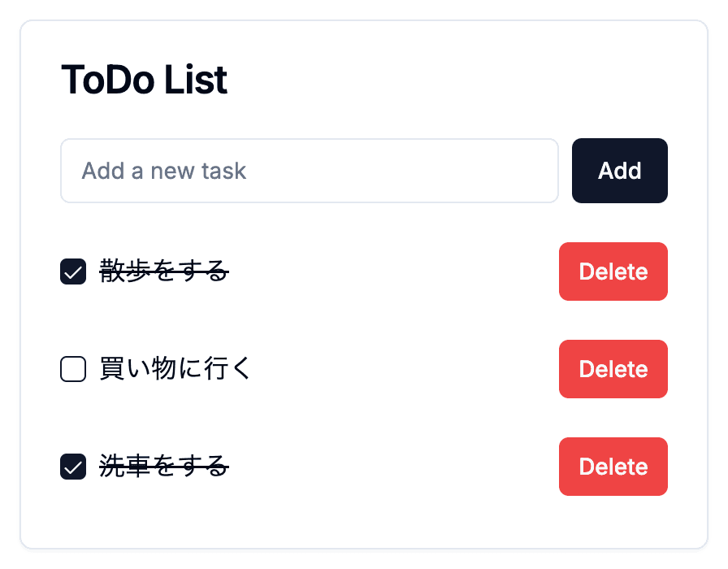Click the Add a new task field
Viewport: 728px width, 569px height.
pyautogui.click(x=309, y=171)
